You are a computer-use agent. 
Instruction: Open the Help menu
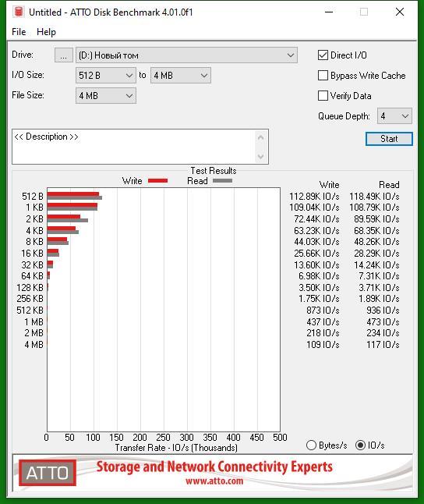[46, 32]
